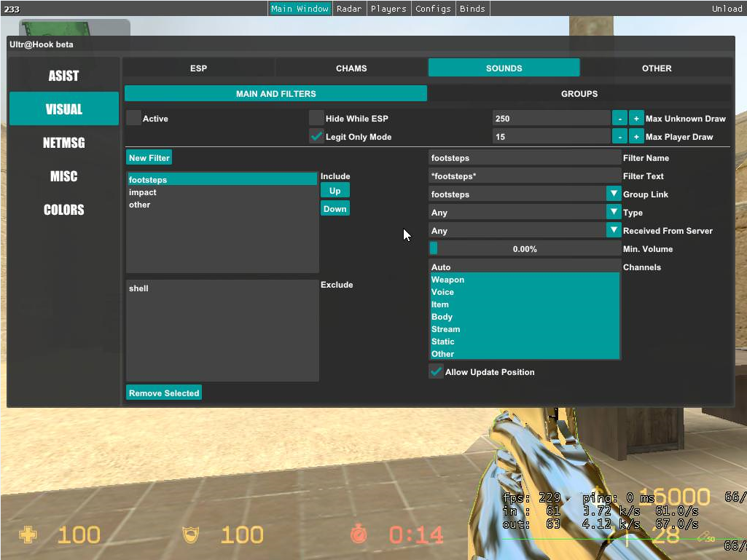Viewport: 747px width, 560px height.
Task: Open the NETMSG section
Action: [x=64, y=143]
